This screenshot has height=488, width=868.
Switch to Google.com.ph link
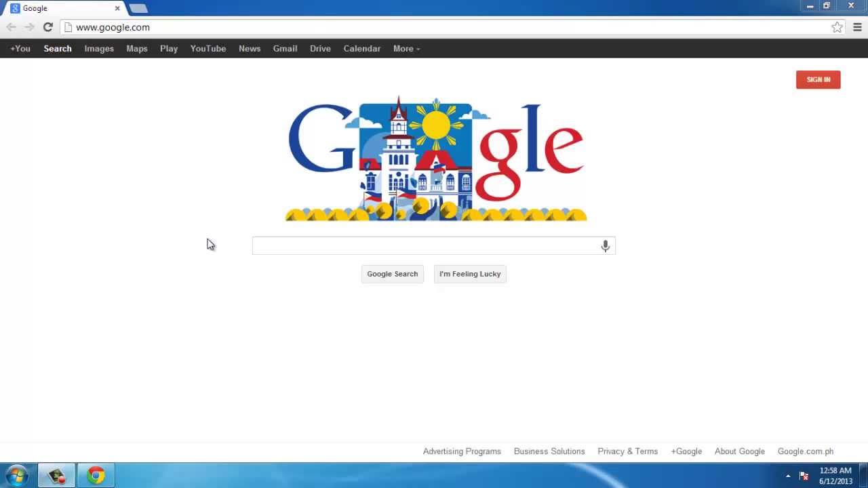pos(806,451)
